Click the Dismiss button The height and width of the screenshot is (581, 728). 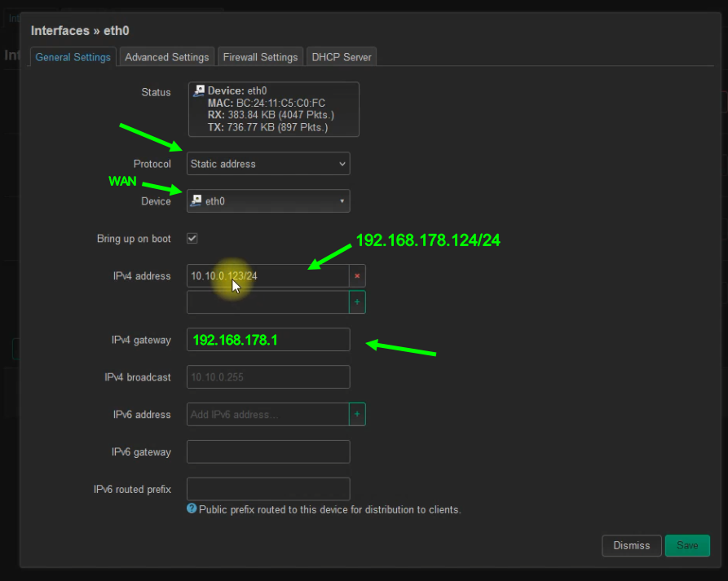click(631, 545)
